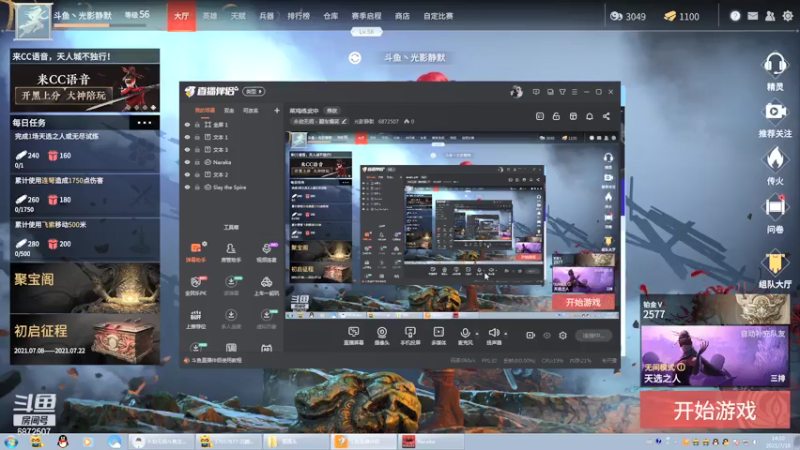This screenshot has height=450, width=800.
Task: Open the hamburger menu in the companion title bar
Action: [574, 92]
